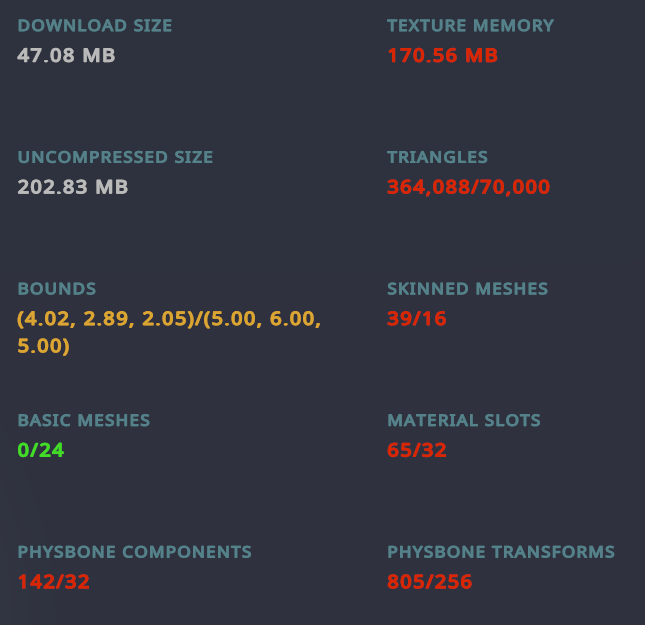
Task: Select the 364,088/70,000 triangles value
Action: (x=469, y=187)
